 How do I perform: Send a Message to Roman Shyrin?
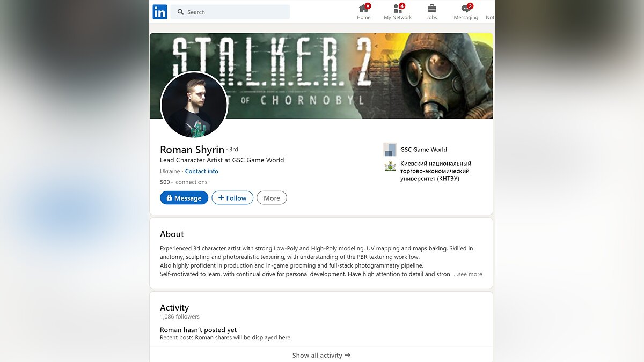click(x=184, y=198)
